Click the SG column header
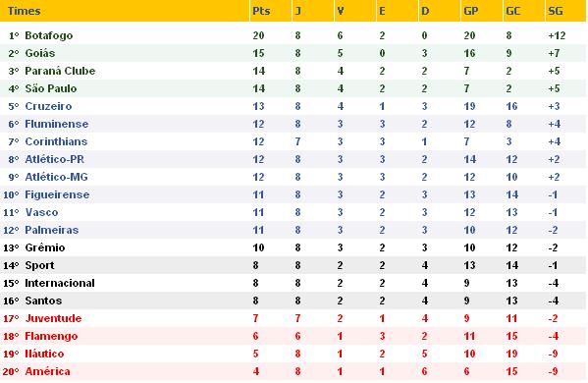Image resolution: width=588 pixels, height=383 pixels. coord(556,11)
